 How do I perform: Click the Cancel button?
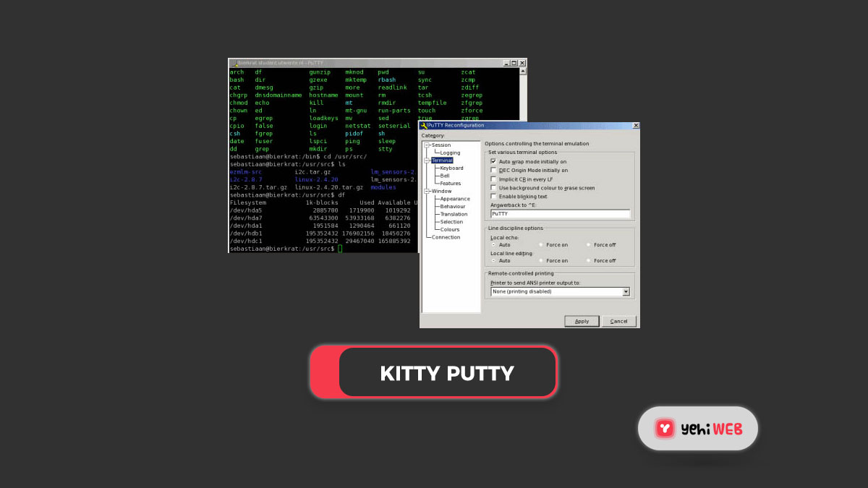[x=618, y=321]
